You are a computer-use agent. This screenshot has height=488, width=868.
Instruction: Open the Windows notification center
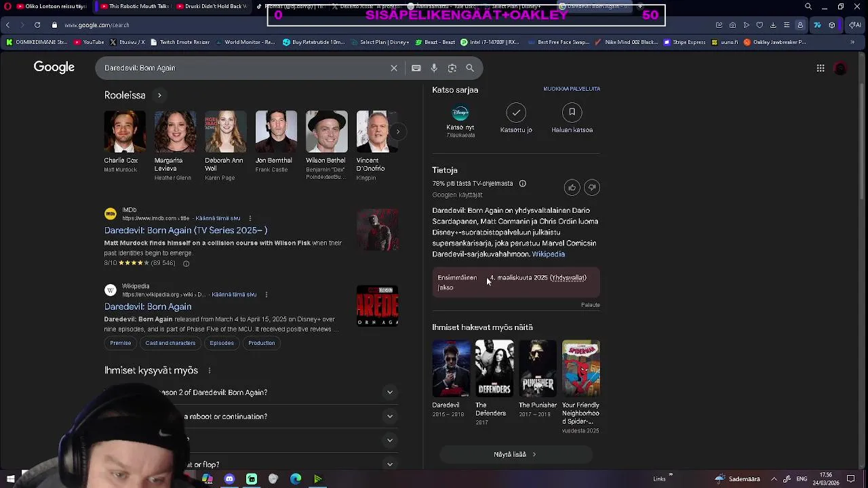click(x=850, y=479)
